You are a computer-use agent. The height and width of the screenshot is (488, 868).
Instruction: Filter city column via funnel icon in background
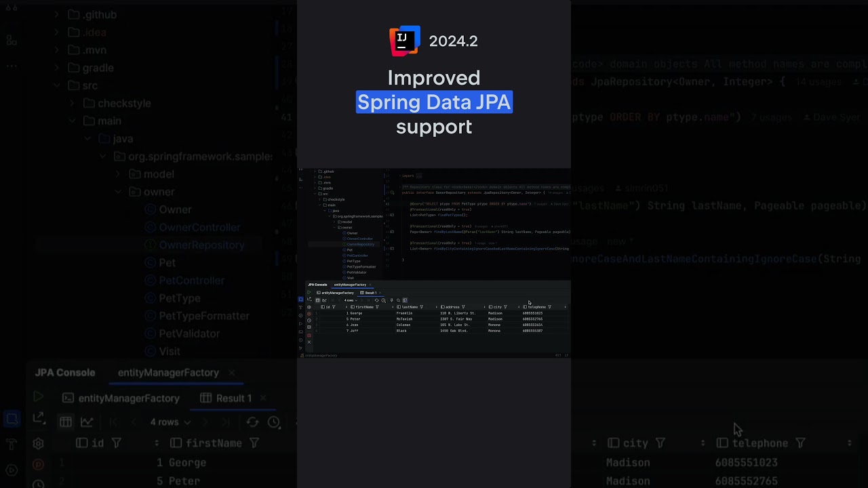pyautogui.click(x=660, y=443)
